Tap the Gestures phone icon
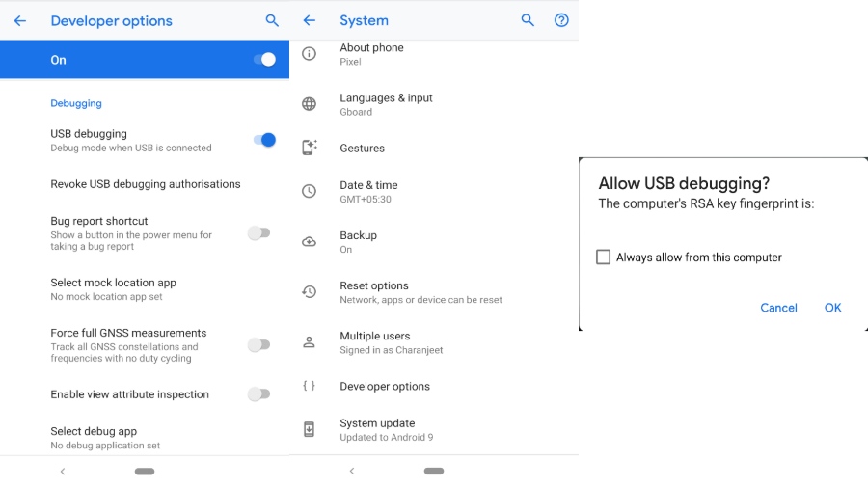 [x=309, y=148]
